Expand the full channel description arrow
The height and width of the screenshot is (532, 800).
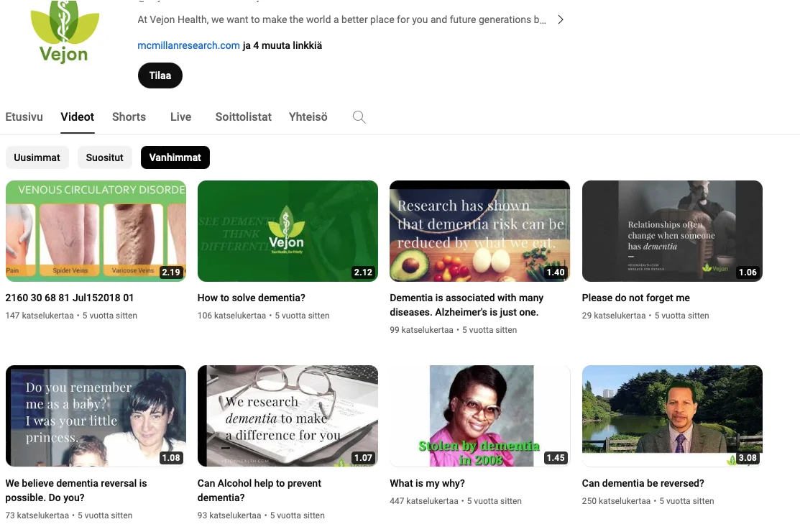561,19
